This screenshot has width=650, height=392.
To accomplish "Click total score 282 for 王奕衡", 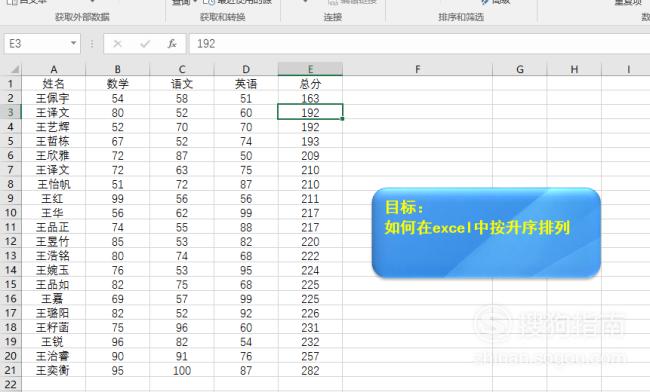I will click(x=310, y=370).
